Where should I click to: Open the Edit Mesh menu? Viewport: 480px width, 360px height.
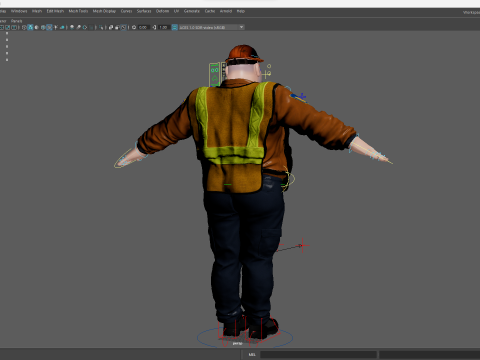tap(55, 11)
